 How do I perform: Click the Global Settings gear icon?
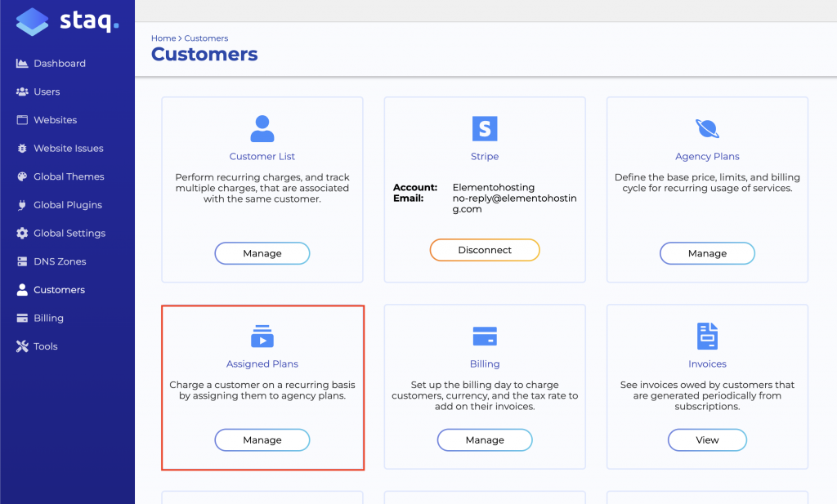(22, 234)
